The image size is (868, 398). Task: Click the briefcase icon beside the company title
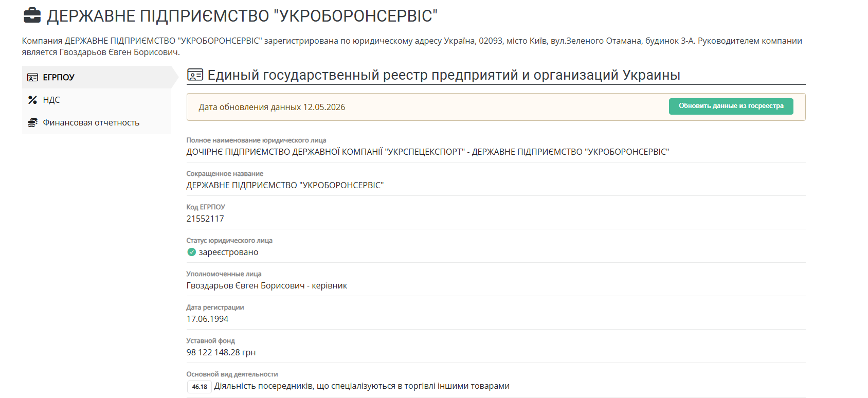tap(32, 15)
